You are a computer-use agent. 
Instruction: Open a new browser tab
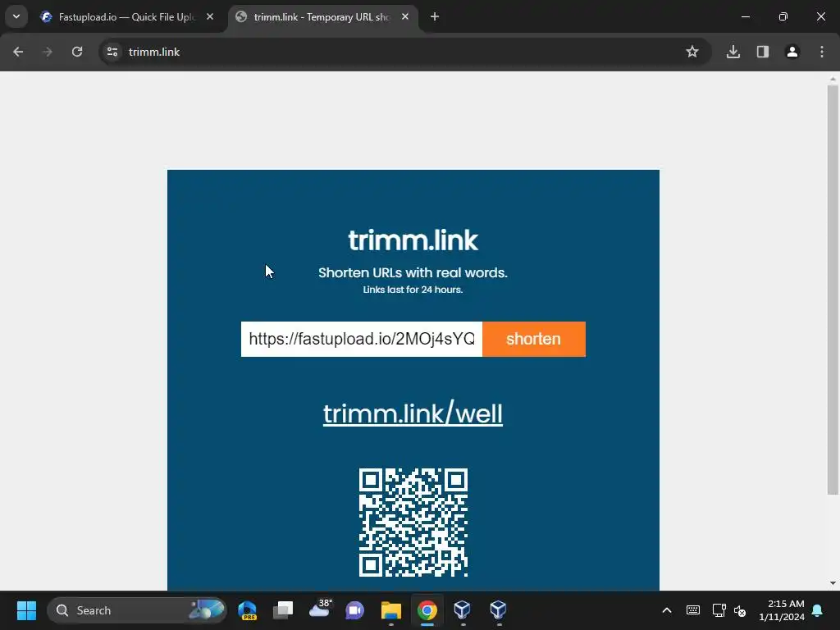point(435,17)
